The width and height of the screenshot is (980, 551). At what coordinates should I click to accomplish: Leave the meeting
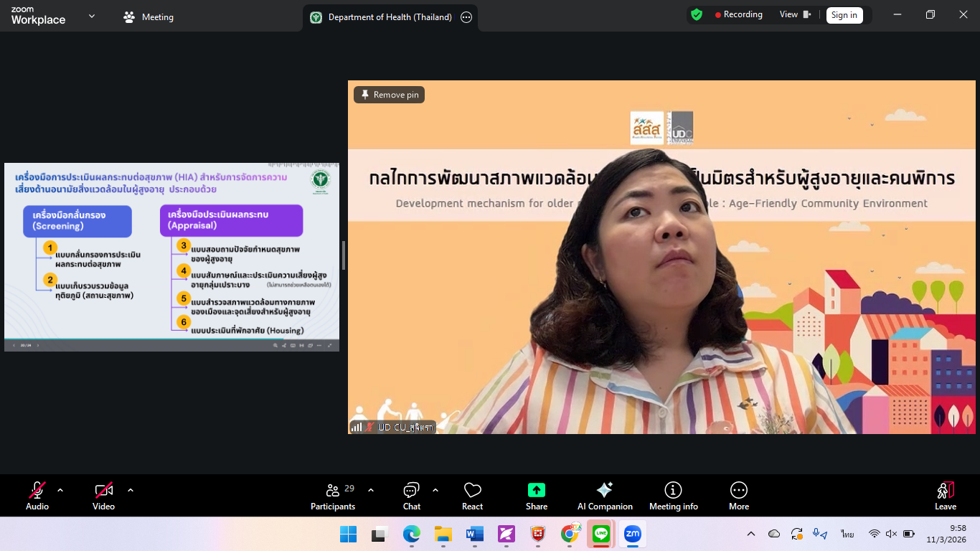945,496
